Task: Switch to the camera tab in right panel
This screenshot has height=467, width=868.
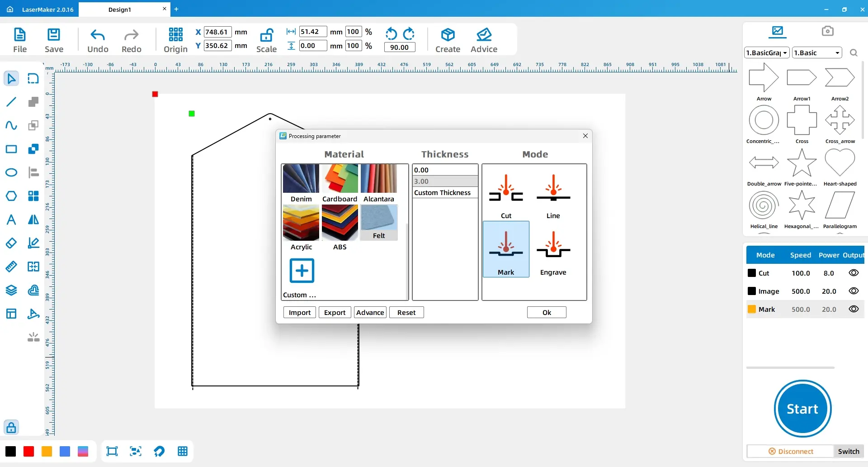Action: coord(827,31)
